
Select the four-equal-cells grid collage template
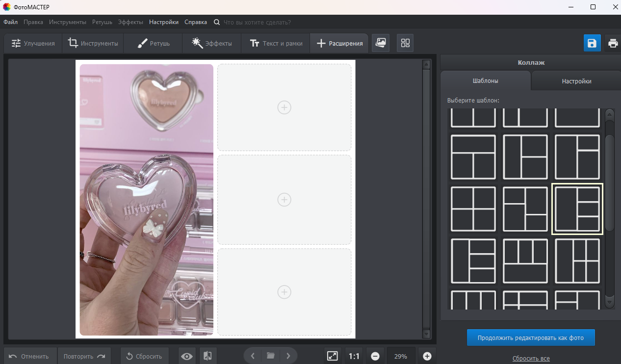click(473, 209)
